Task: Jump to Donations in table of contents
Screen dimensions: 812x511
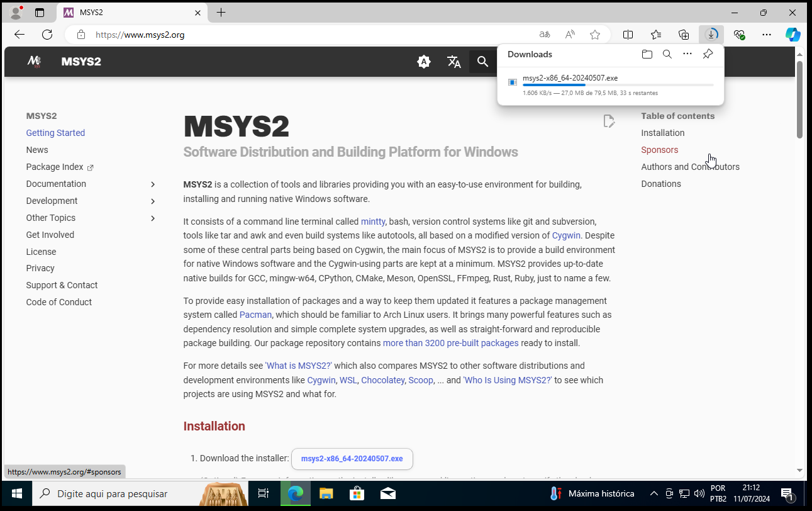Action: (x=661, y=184)
